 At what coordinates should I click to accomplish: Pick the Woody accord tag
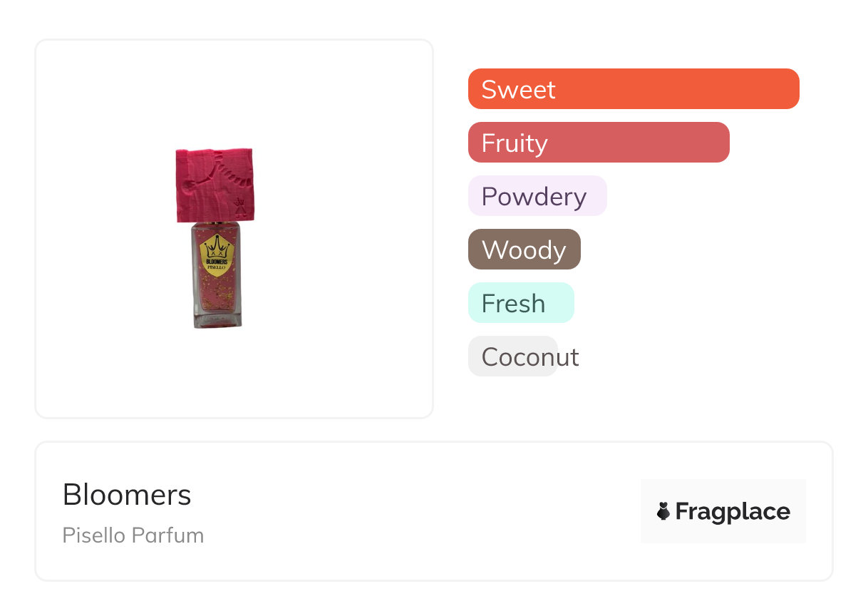[524, 250]
